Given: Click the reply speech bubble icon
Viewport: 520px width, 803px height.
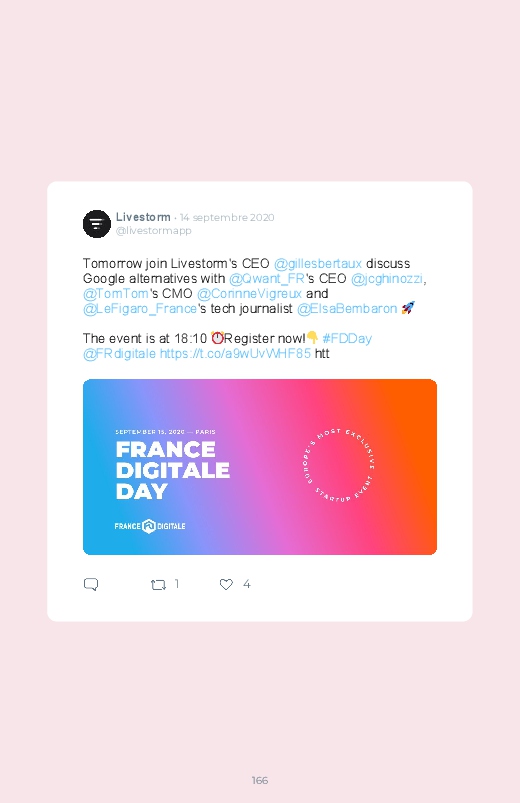Looking at the screenshot, I should coord(91,584).
